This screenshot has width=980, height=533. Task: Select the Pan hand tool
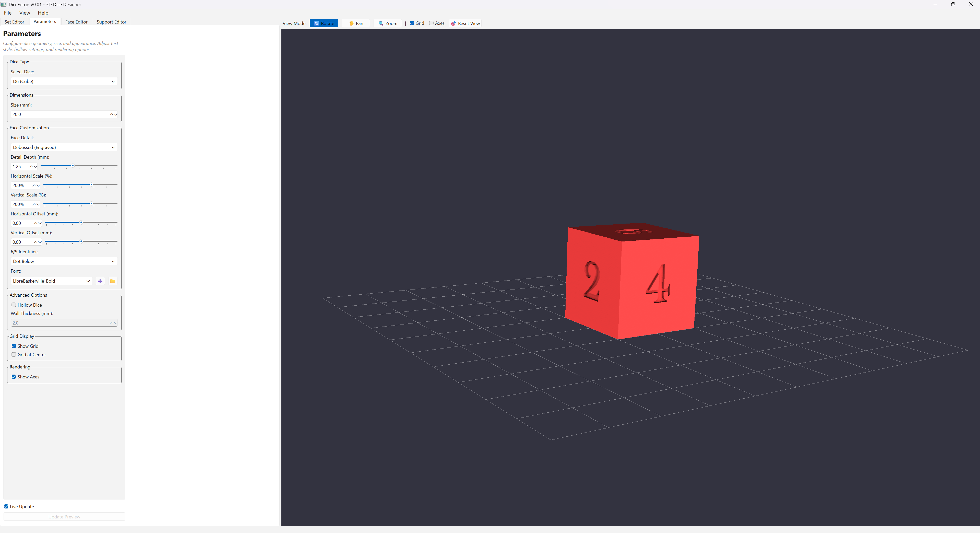click(x=352, y=23)
